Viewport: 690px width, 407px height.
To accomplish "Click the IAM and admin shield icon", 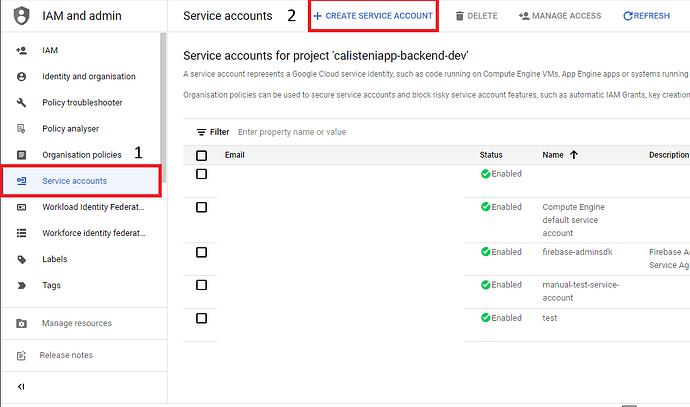I will click(22, 16).
